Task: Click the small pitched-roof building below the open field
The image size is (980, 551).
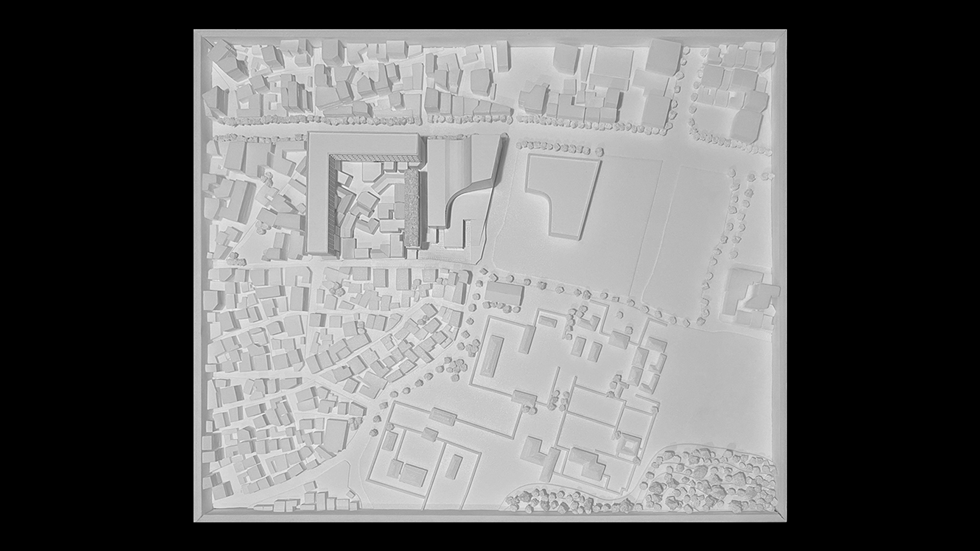Action: [x=504, y=293]
